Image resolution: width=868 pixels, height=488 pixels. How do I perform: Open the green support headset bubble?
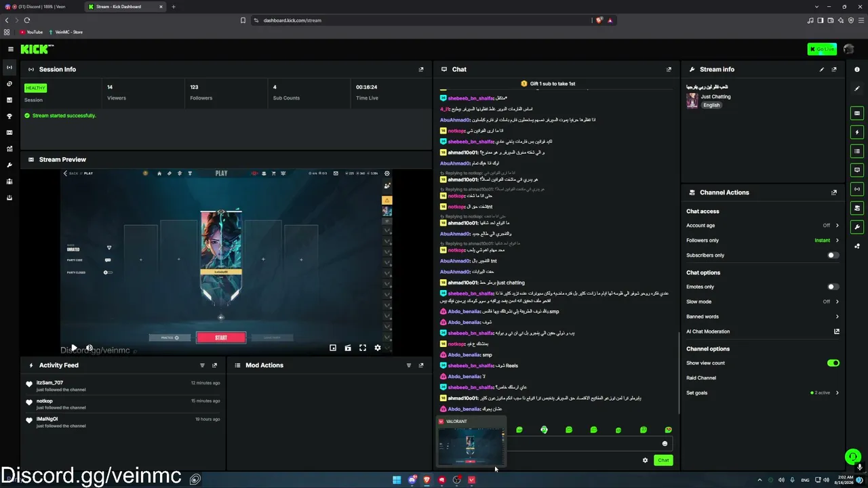[853, 457]
